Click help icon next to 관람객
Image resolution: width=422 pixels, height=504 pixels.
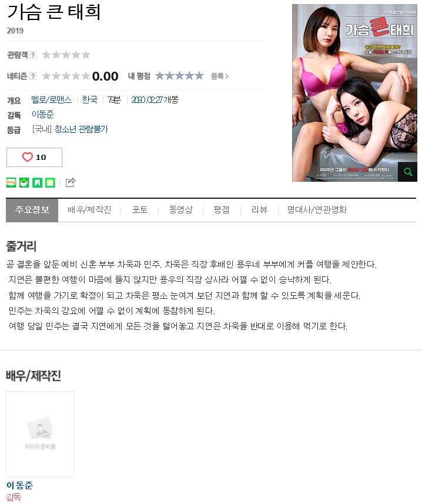(x=33, y=55)
